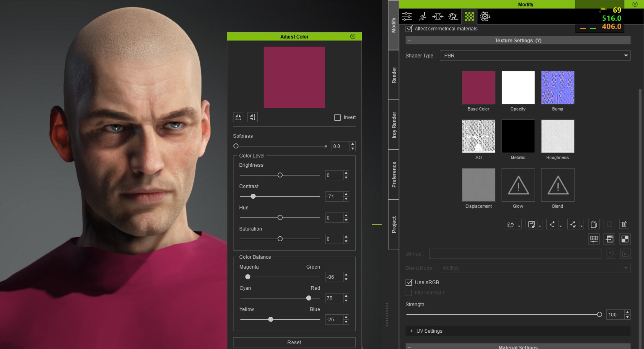Switch to the Project side tab
Viewport: 644px width, 349px height.
coord(394,224)
